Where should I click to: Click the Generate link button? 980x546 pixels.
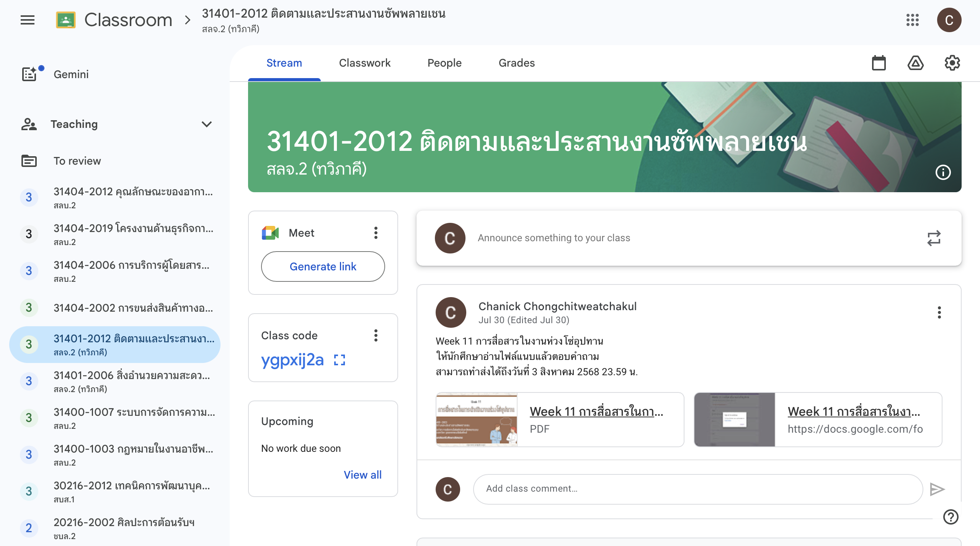point(323,266)
